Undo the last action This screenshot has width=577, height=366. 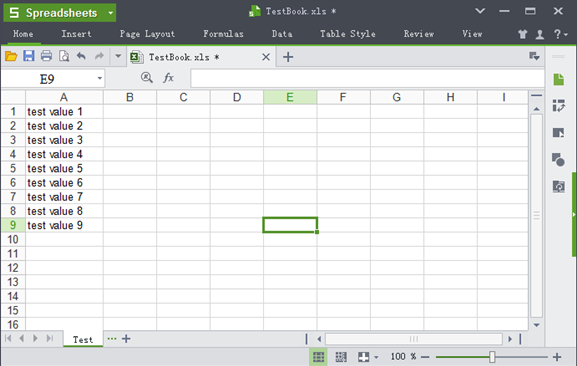(81, 56)
